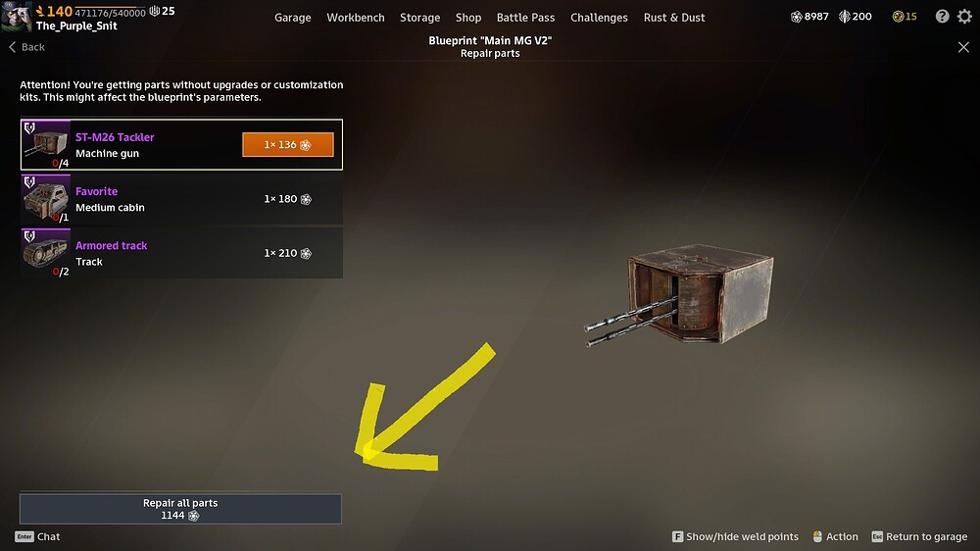Open the Chat input
This screenshot has height=551, width=980.
(37, 536)
